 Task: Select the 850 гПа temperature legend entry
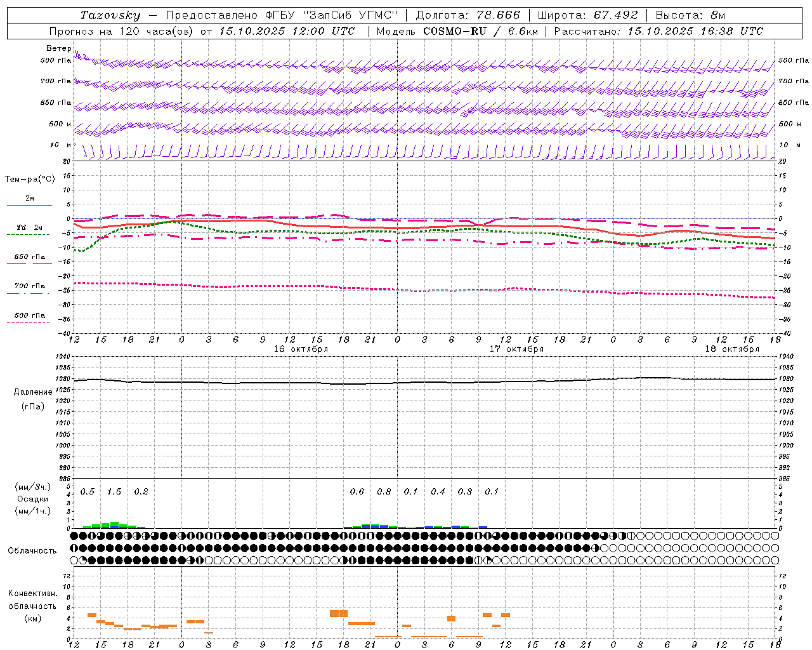(x=30, y=257)
